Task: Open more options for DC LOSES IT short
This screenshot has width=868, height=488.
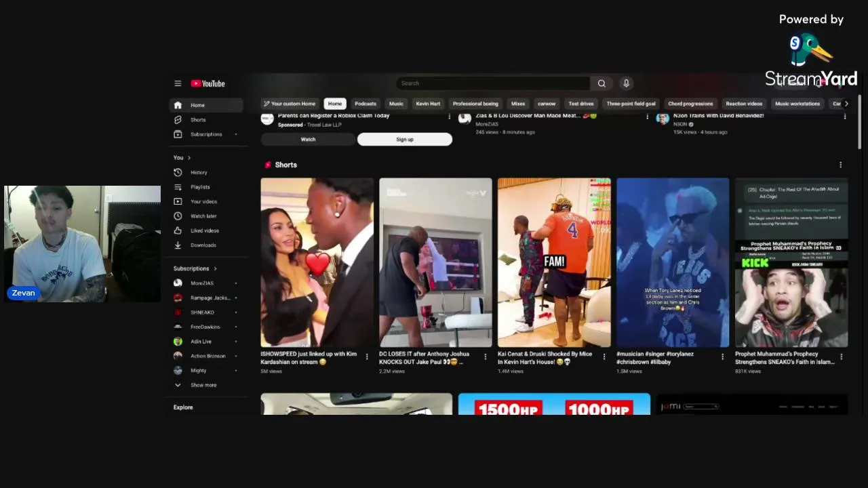Action: pos(485,357)
